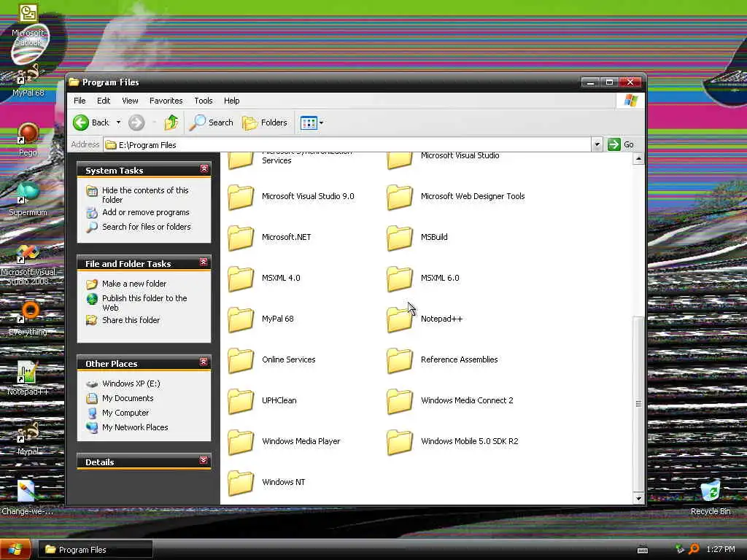The width and height of the screenshot is (747, 560).
Task: Click the Everything search tray icon
Action: (694, 549)
